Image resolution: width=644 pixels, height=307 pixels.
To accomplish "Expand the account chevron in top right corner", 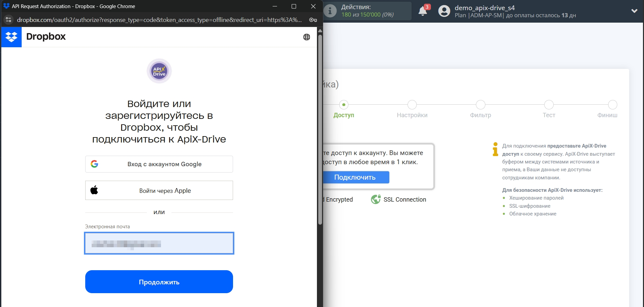I will pyautogui.click(x=634, y=11).
